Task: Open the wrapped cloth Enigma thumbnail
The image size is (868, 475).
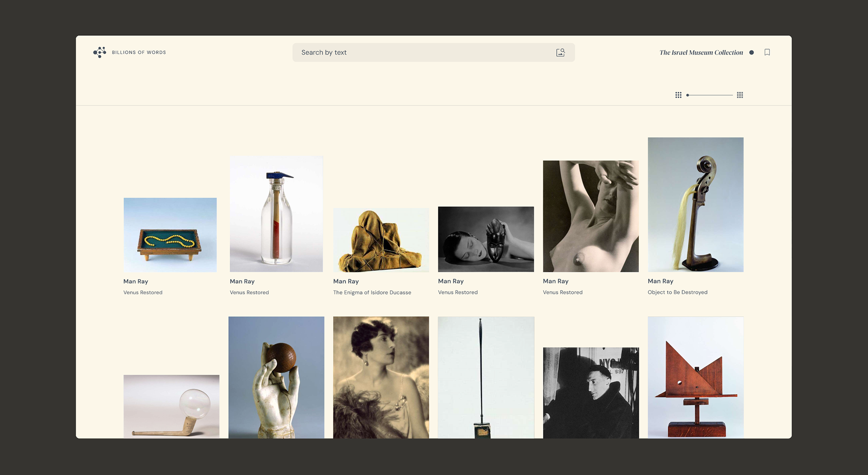Action: 381,240
